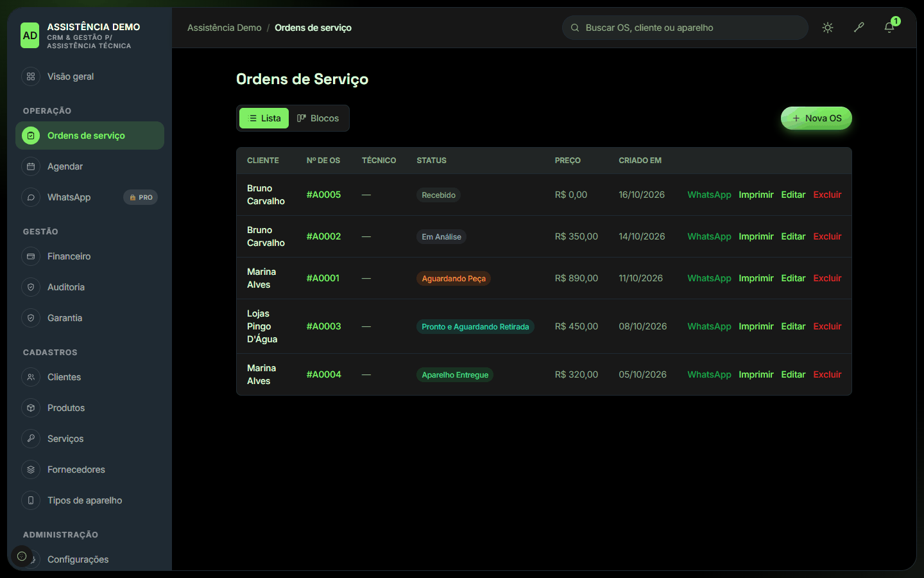
Task: Click the Garantia shield icon
Action: pos(31,318)
